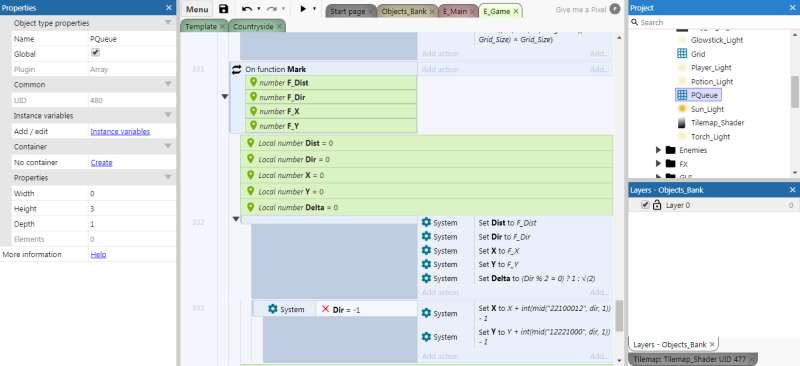Click the Undo arrow icon
Image resolution: width=800 pixels, height=366 pixels.
pos(247,9)
